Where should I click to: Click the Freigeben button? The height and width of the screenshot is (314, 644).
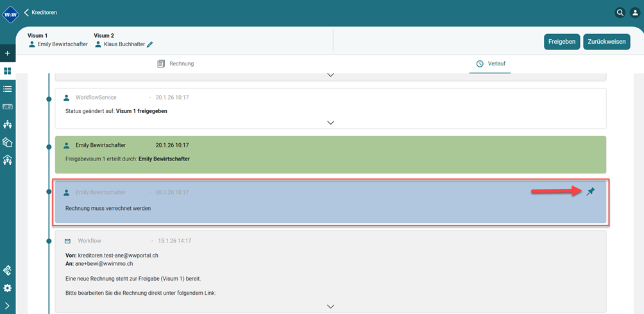pyautogui.click(x=563, y=42)
